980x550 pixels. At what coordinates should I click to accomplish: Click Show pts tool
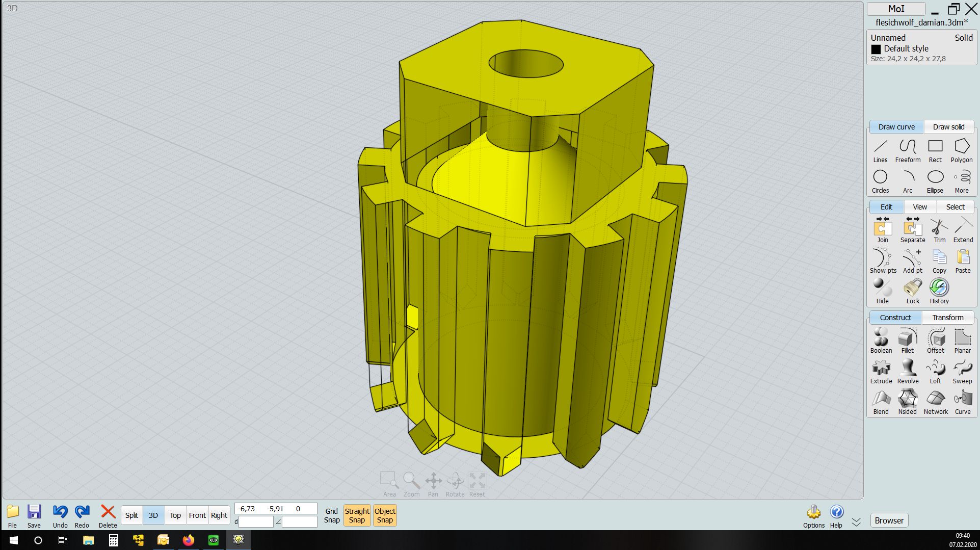tap(883, 261)
